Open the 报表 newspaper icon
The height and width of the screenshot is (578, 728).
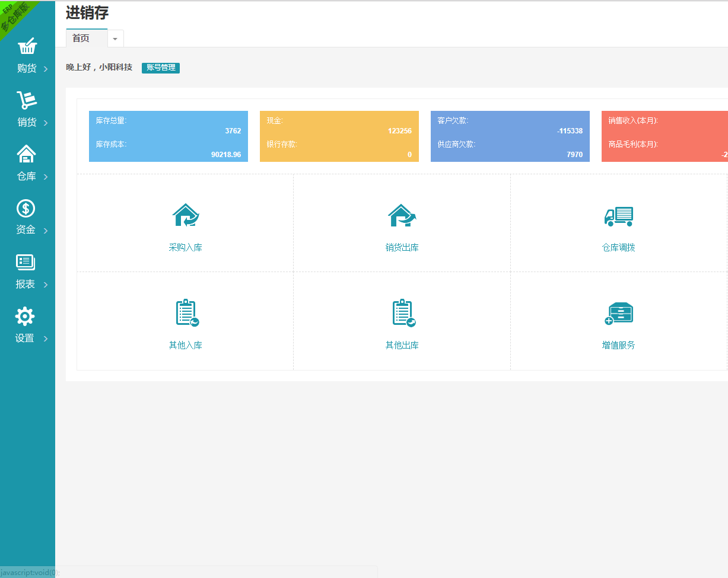[x=26, y=262]
